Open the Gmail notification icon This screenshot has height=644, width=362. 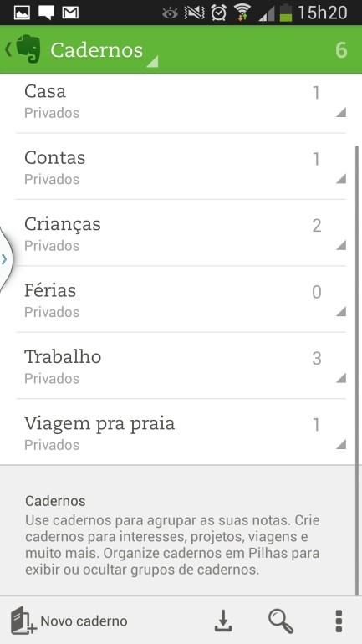[70, 13]
